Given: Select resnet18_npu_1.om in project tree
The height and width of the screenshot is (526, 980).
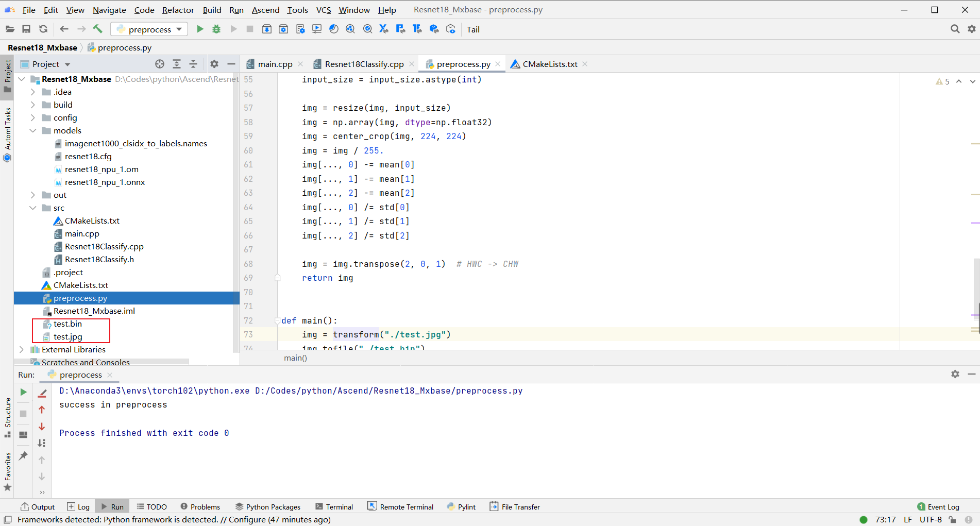Looking at the screenshot, I should tap(102, 169).
